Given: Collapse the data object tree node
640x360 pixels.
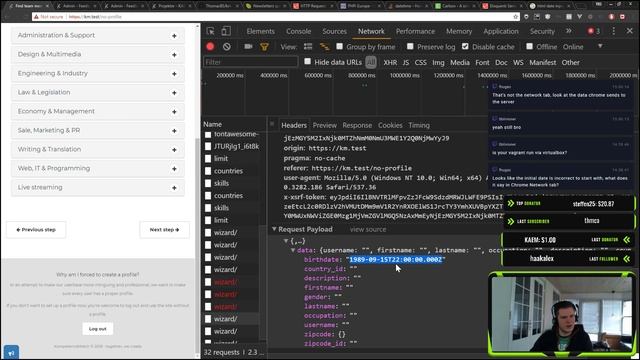Looking at the screenshot, I should [x=293, y=250].
